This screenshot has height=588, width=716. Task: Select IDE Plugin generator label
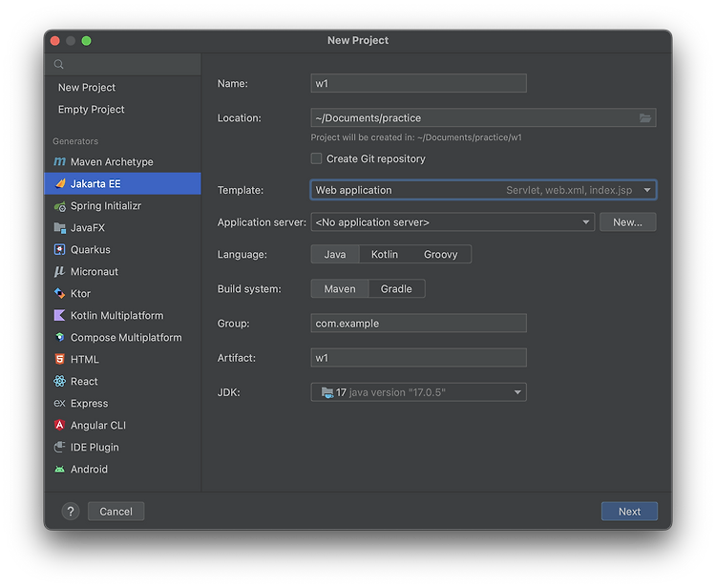[95, 447]
